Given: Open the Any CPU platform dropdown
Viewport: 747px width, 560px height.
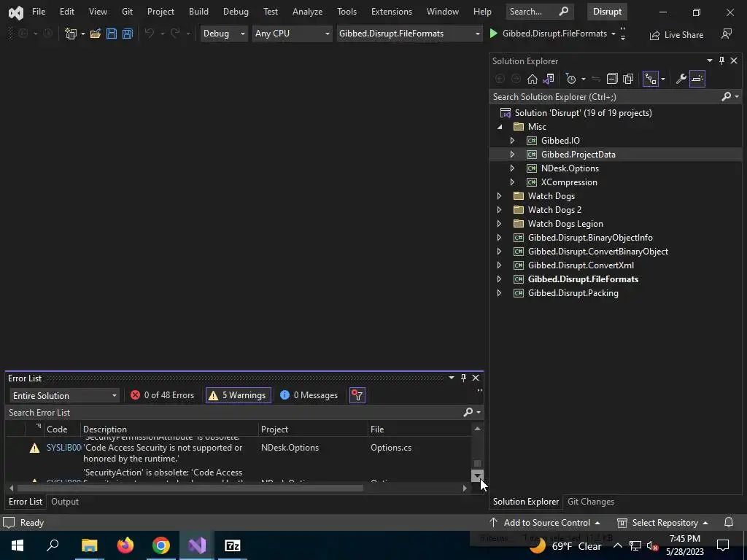Looking at the screenshot, I should [292, 34].
